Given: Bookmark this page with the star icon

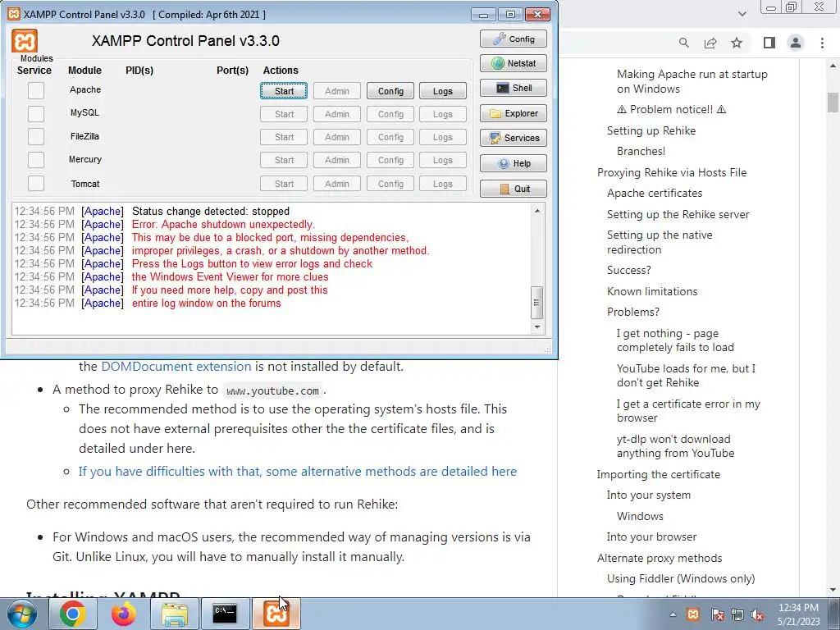Looking at the screenshot, I should (x=737, y=43).
